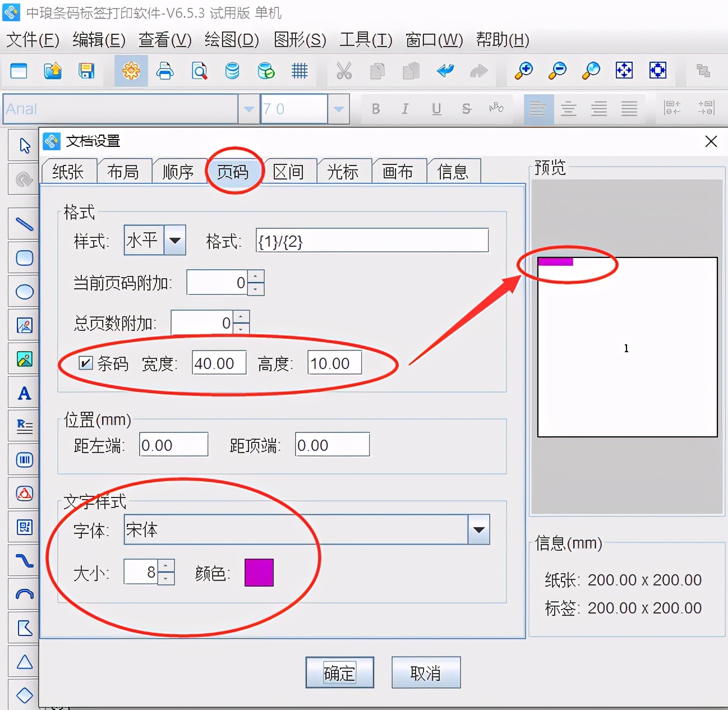Click the undo arrow icon
This screenshot has height=710, width=728.
[x=445, y=71]
